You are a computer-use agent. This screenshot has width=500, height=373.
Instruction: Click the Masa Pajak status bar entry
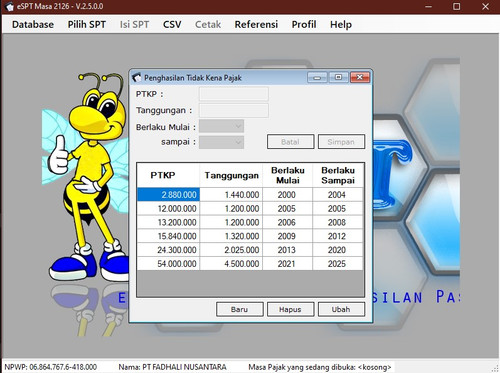coord(320,367)
